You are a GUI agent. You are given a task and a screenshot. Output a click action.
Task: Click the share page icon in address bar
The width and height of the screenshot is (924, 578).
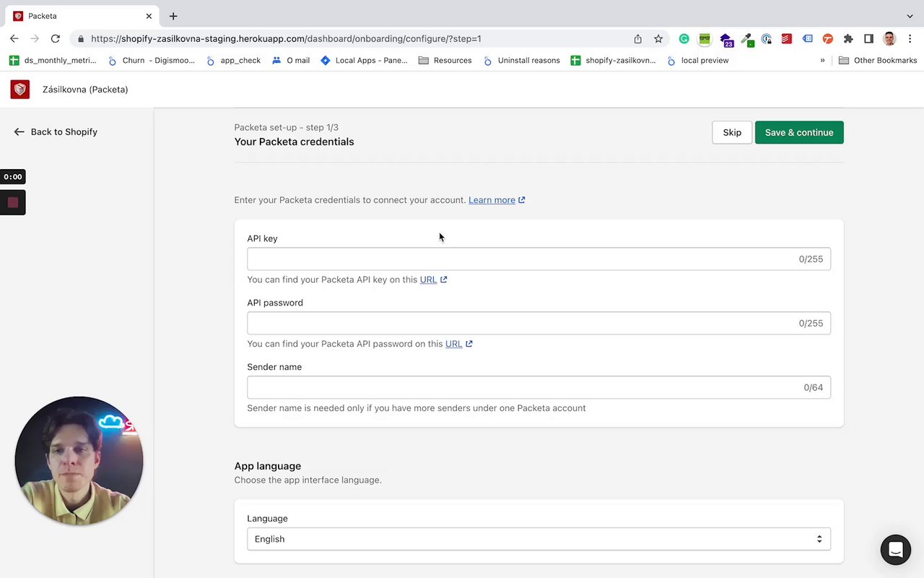637,39
